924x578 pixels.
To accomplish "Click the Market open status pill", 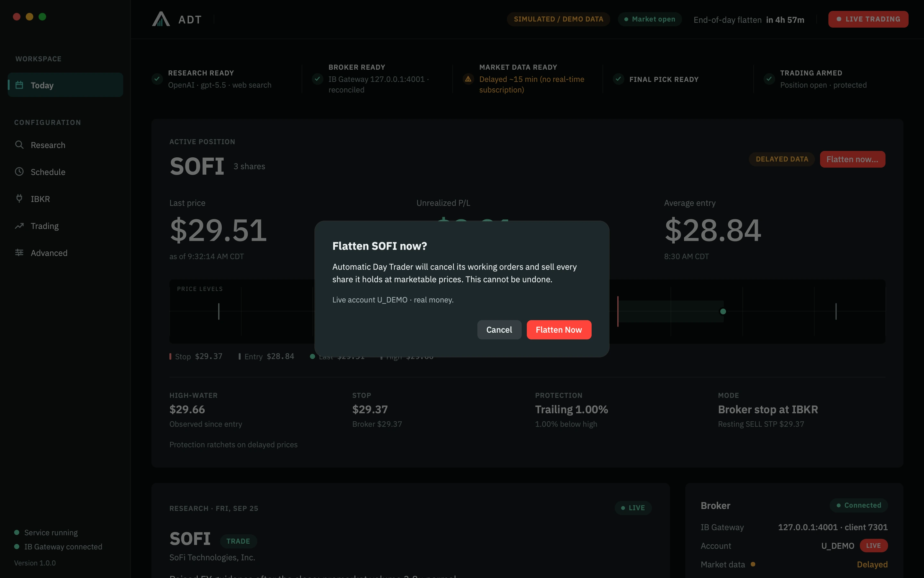I will 650,19.
